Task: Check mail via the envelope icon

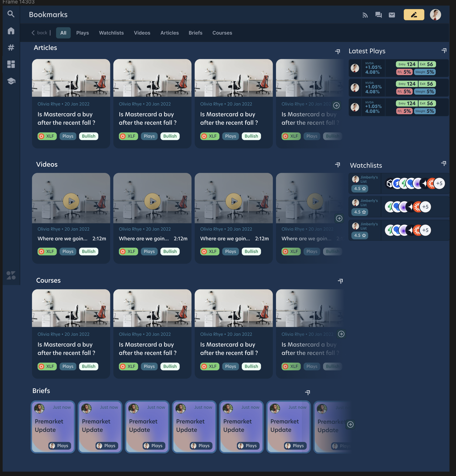Action: point(392,15)
